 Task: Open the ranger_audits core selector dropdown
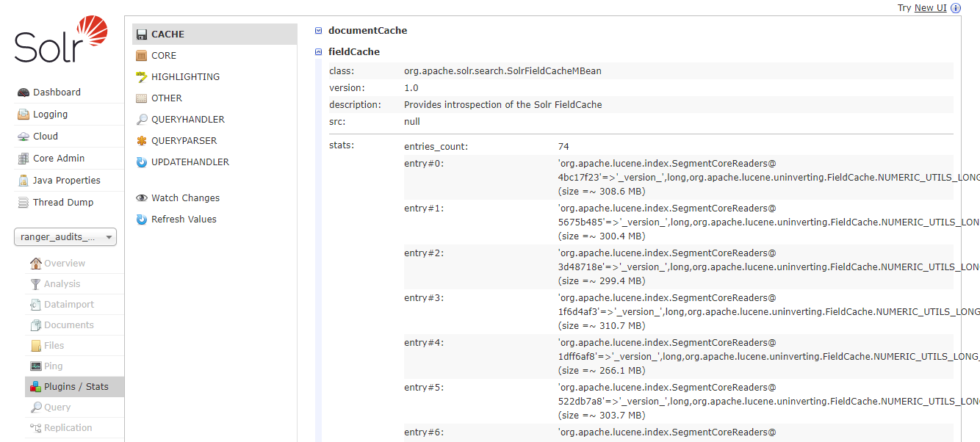point(65,237)
